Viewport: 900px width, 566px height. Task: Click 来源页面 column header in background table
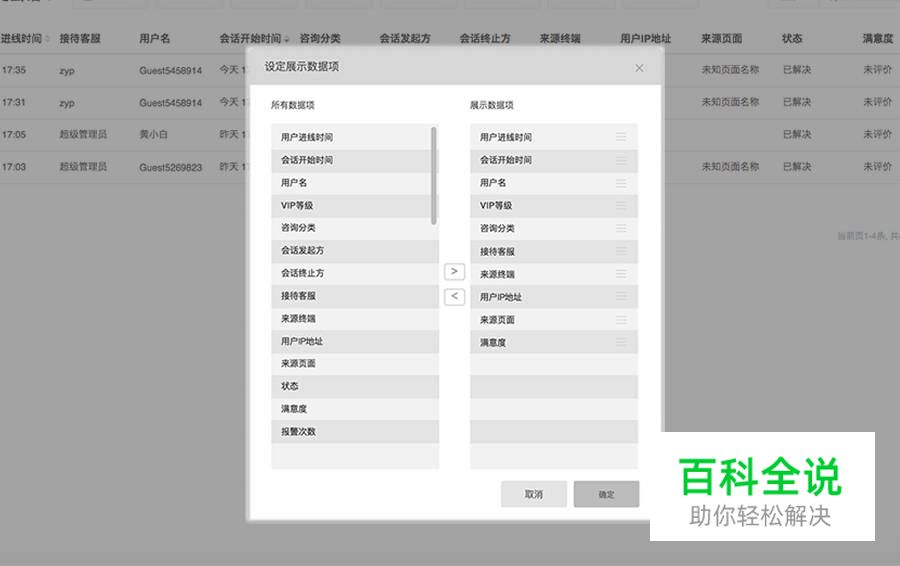tap(721, 38)
